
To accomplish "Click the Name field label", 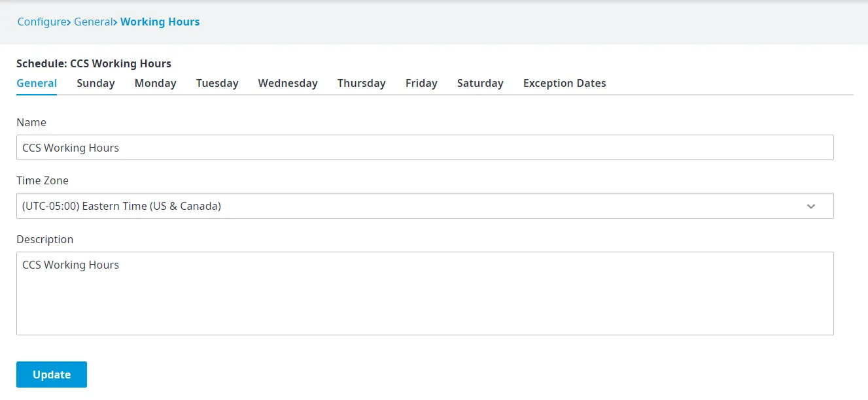I will coord(31,122).
